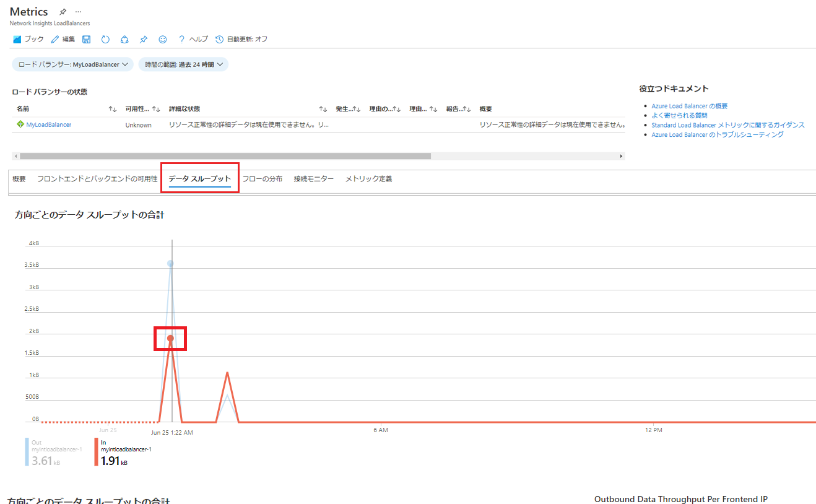Click the 方向ごとのデータ スループットの合計 chart title
The height and width of the screenshot is (504, 816).
point(89,215)
